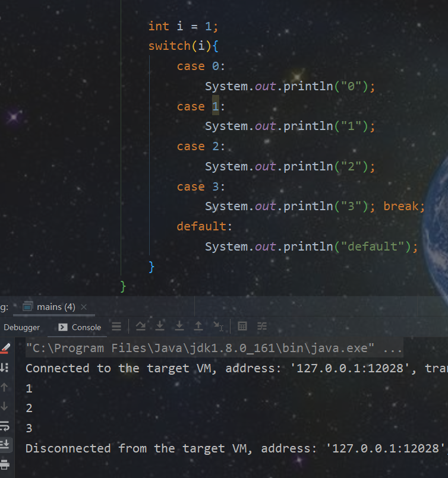Click the java.exe command line in the console

point(214,348)
